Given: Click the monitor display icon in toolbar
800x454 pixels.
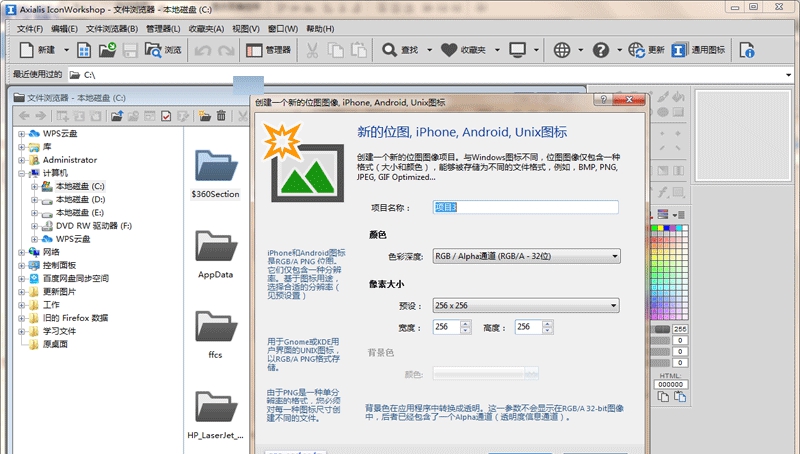Looking at the screenshot, I should click(517, 50).
